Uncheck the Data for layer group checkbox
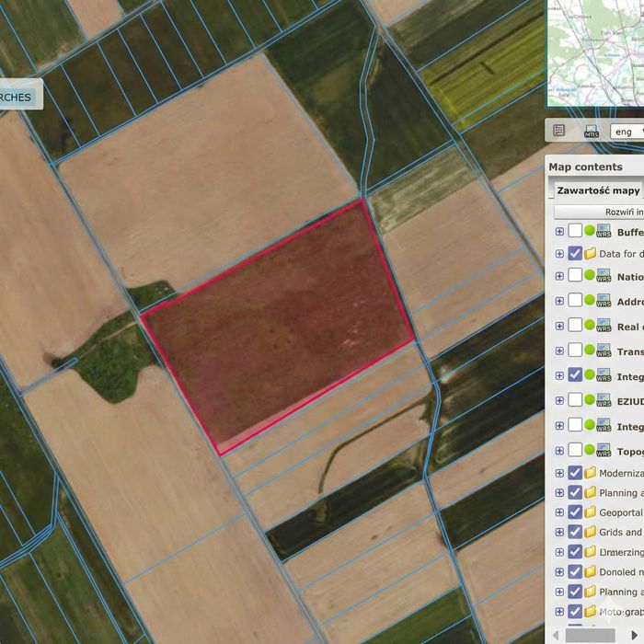 [x=575, y=253]
